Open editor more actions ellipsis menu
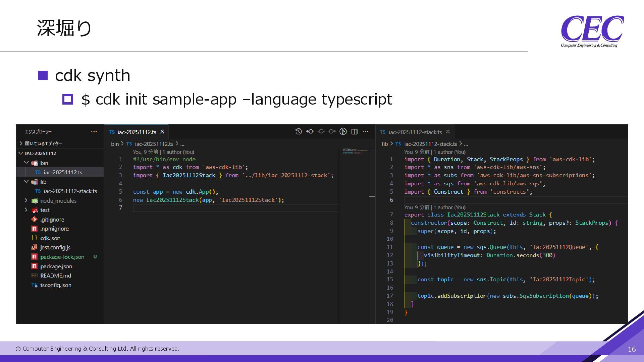The height and width of the screenshot is (362, 644). tap(366, 132)
